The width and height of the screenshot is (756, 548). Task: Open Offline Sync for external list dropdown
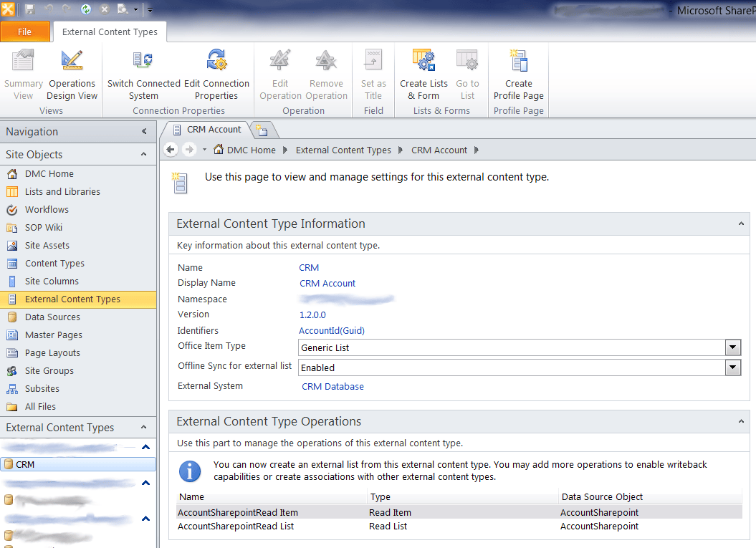click(732, 367)
